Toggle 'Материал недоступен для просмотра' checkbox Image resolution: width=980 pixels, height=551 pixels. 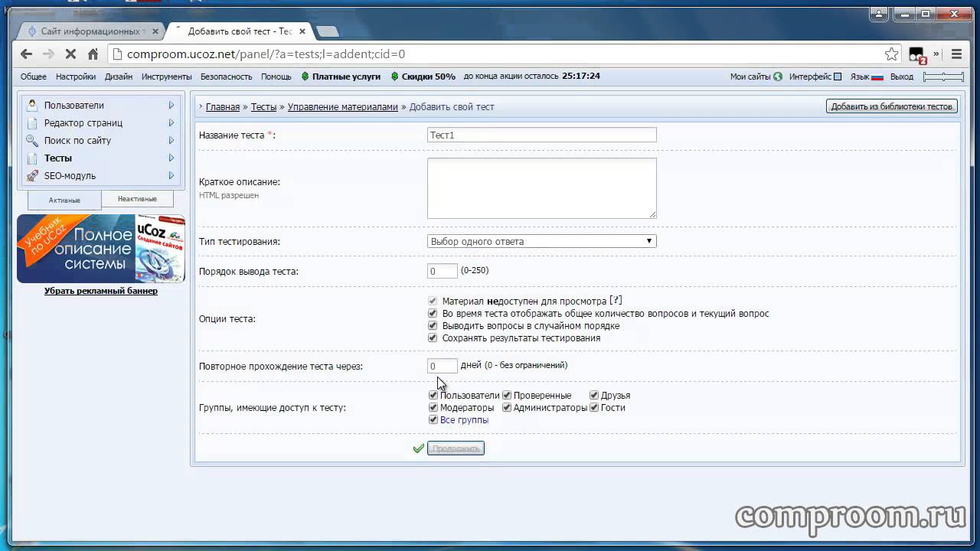(x=433, y=302)
